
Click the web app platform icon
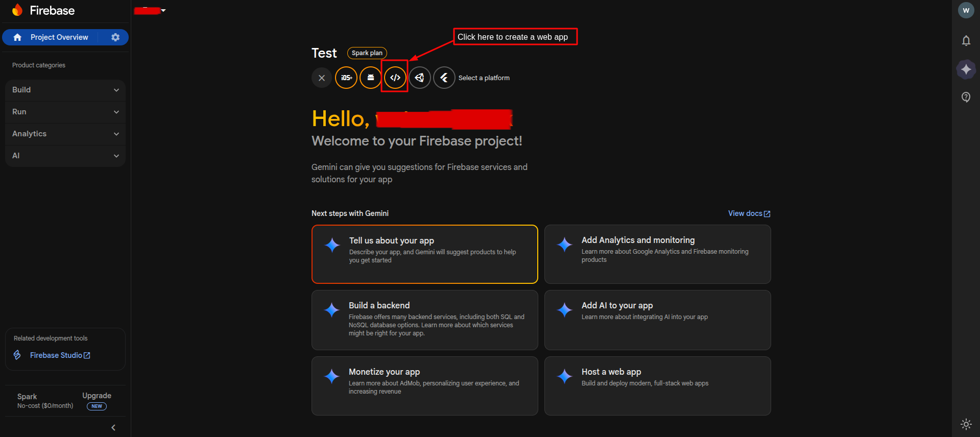[395, 78]
